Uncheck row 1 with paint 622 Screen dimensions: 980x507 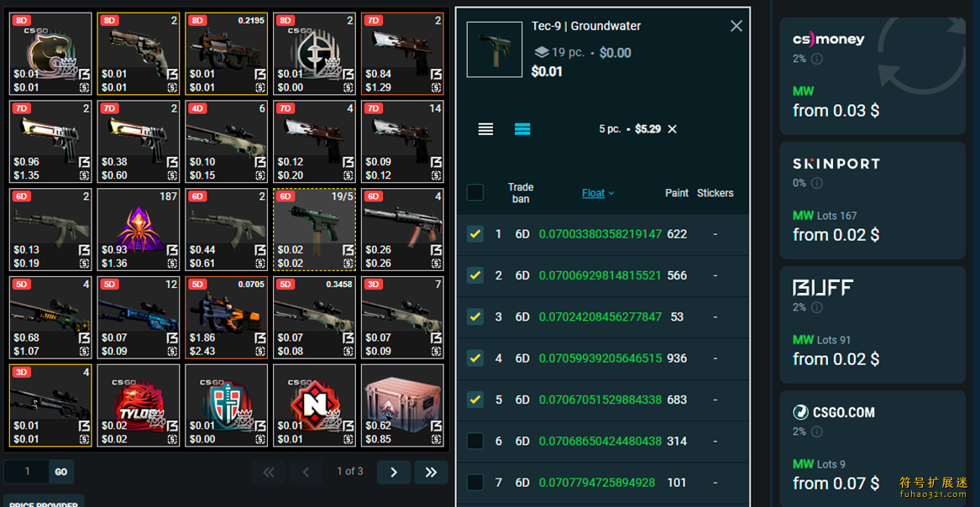[x=475, y=234]
